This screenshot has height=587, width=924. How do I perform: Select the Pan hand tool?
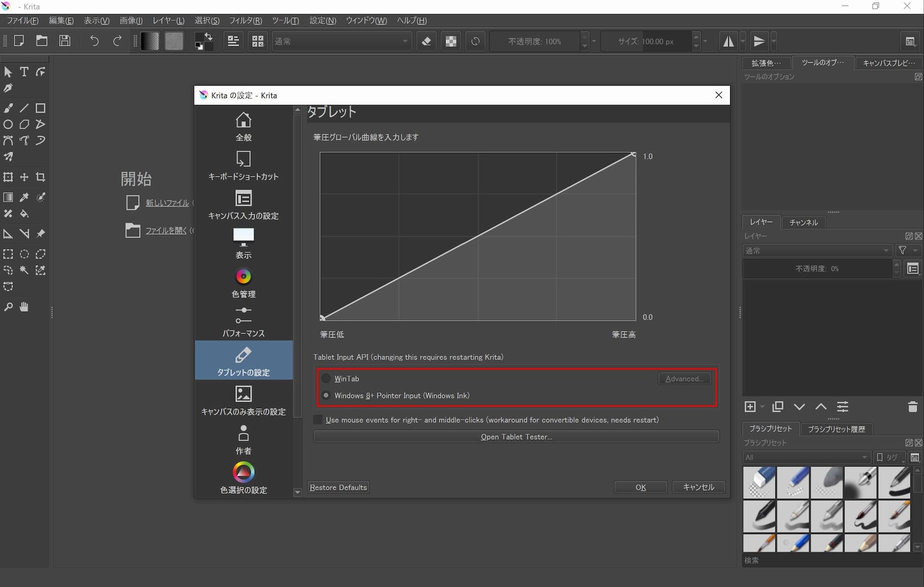pos(24,307)
